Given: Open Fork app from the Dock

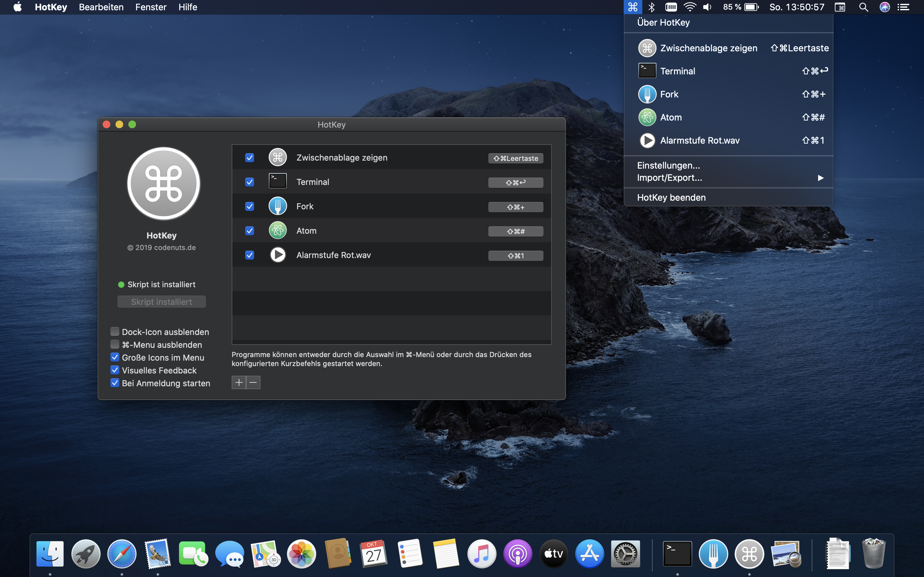Looking at the screenshot, I should coord(713,554).
